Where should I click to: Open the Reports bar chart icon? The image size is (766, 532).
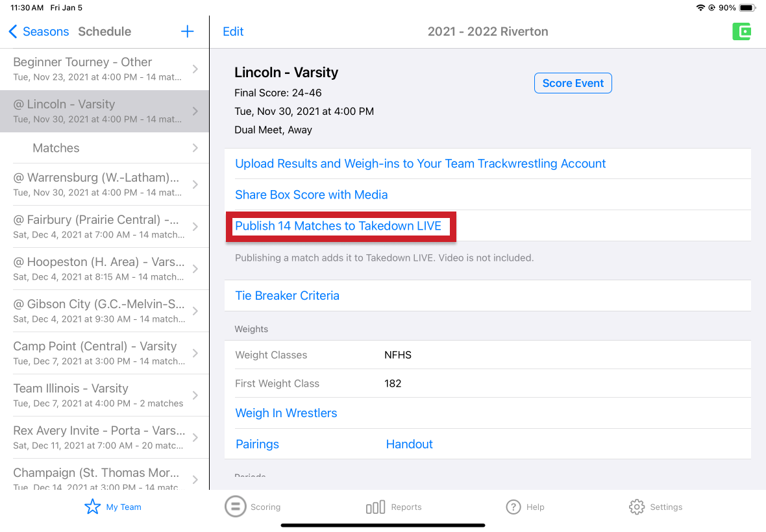[375, 507]
